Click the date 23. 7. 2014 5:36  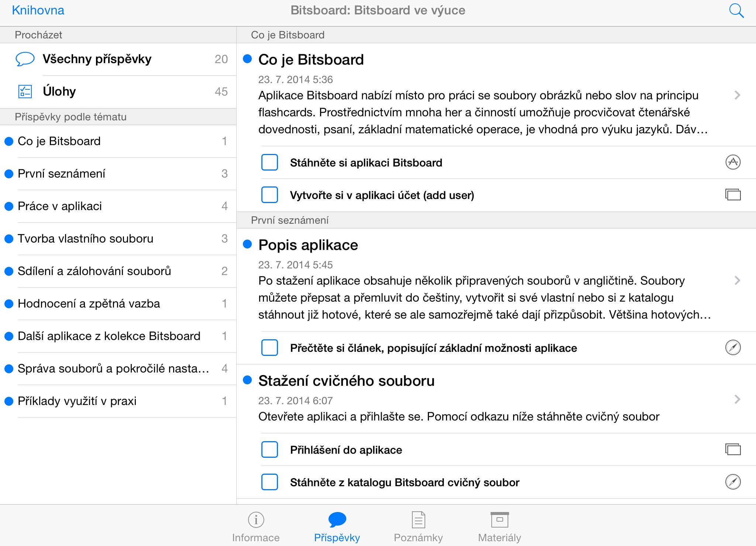coord(295,80)
